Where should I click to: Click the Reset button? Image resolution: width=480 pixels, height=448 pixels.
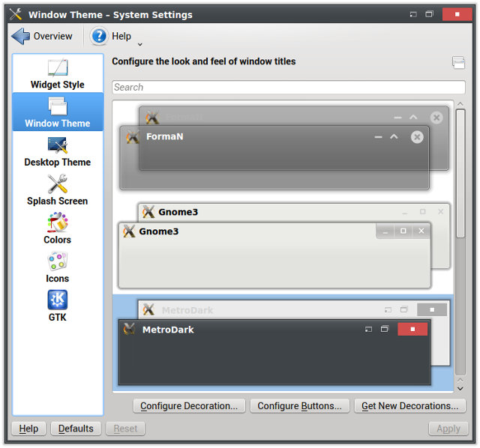click(x=125, y=429)
